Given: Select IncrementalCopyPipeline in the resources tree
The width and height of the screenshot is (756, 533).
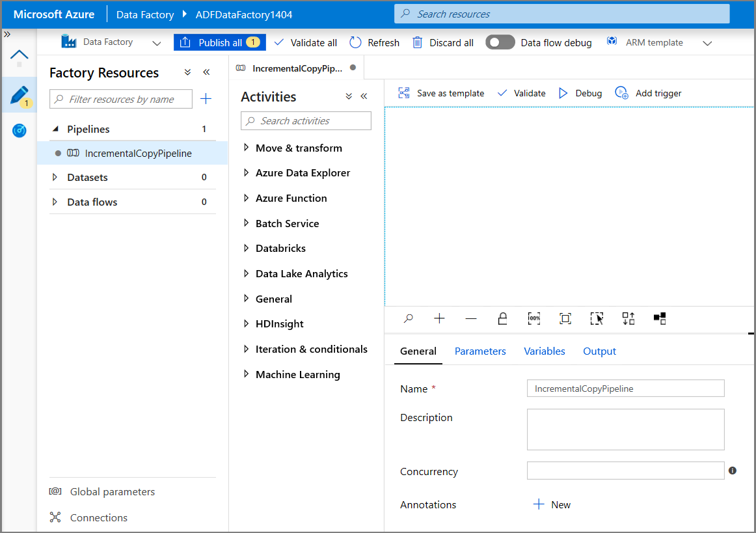Looking at the screenshot, I should 138,154.
